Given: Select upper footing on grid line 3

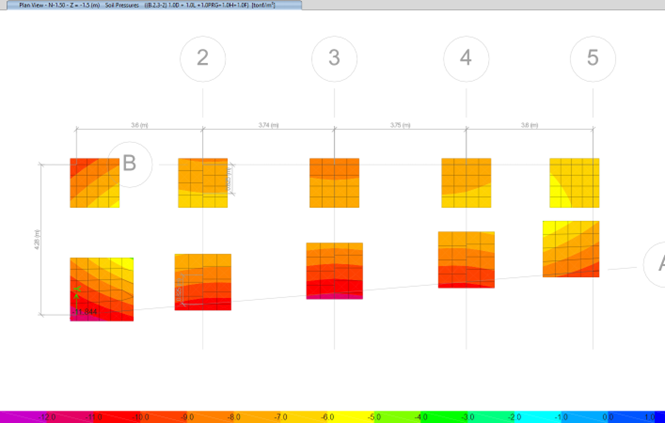Looking at the screenshot, I should pyautogui.click(x=334, y=183).
